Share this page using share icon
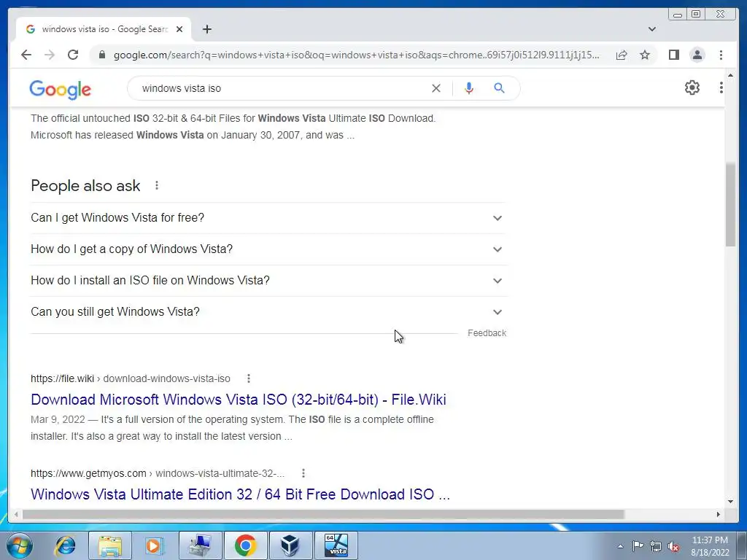The height and width of the screenshot is (560, 747). pos(622,55)
